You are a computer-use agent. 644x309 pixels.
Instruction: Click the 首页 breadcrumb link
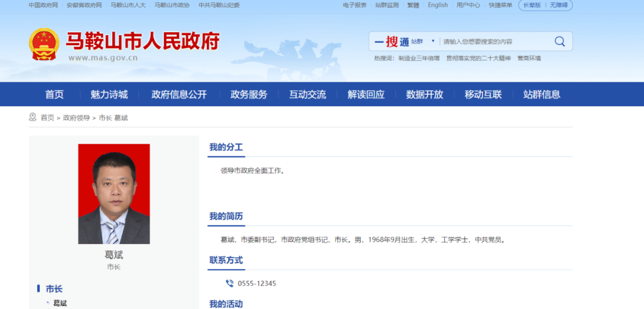click(x=47, y=118)
